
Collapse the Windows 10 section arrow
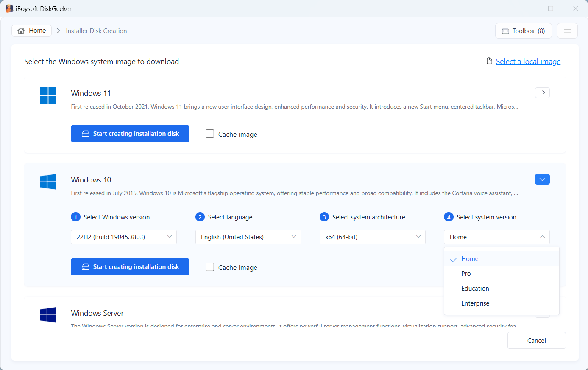tap(543, 179)
